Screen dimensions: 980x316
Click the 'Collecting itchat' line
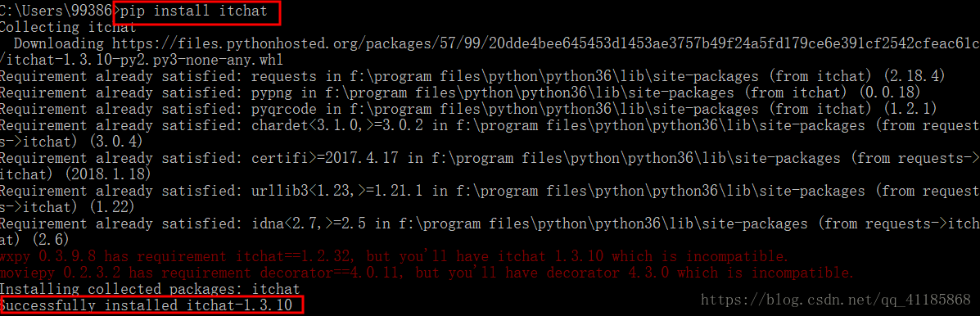click(x=68, y=28)
